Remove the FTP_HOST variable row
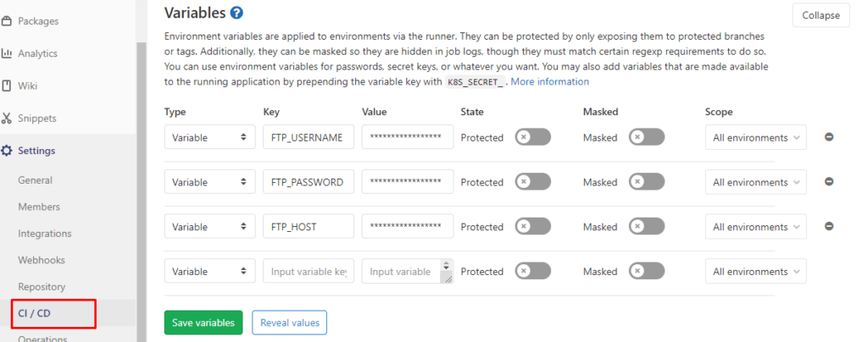This screenshot has width=868, height=342. click(x=829, y=226)
